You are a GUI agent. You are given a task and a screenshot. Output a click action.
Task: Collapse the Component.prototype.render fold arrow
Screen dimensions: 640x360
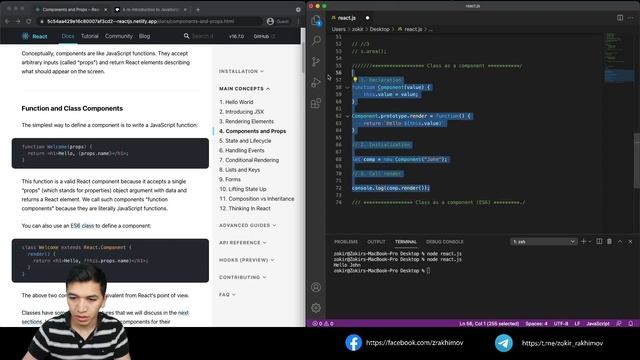[x=348, y=116]
